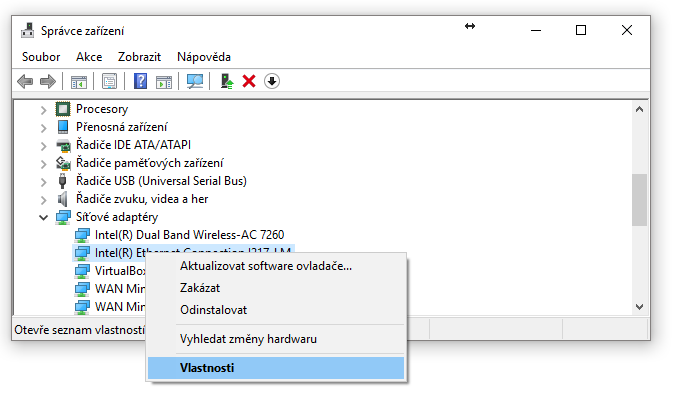Toggle the console tree pane icon
Image resolution: width=677 pixels, height=393 pixels.
(x=79, y=81)
